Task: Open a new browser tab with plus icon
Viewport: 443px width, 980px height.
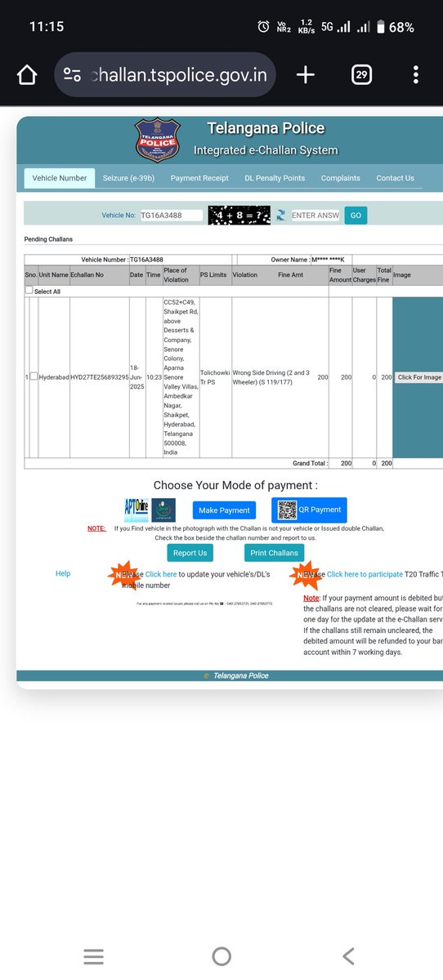Action: [305, 76]
